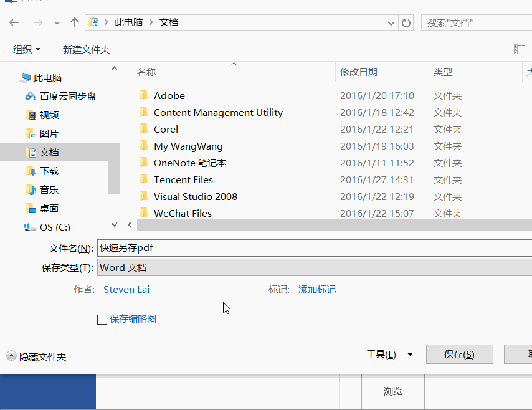Image resolution: width=532 pixels, height=410 pixels.
Task: Click the 保存(S) button
Action: coord(459,354)
